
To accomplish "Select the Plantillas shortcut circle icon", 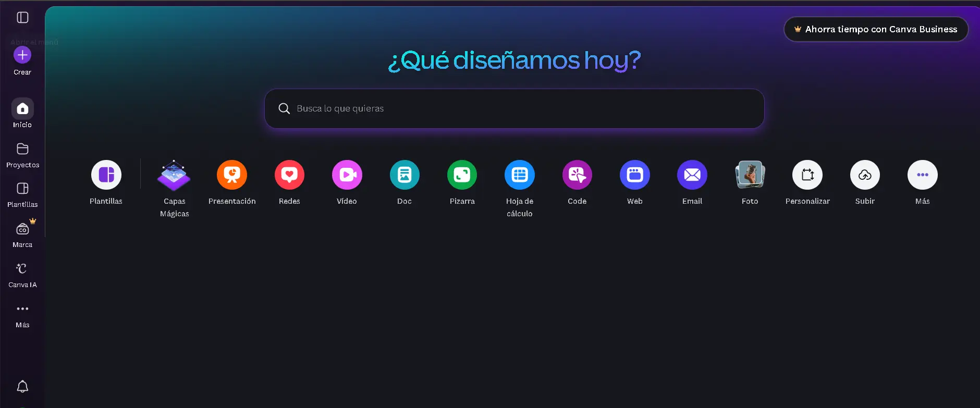I will [x=106, y=175].
